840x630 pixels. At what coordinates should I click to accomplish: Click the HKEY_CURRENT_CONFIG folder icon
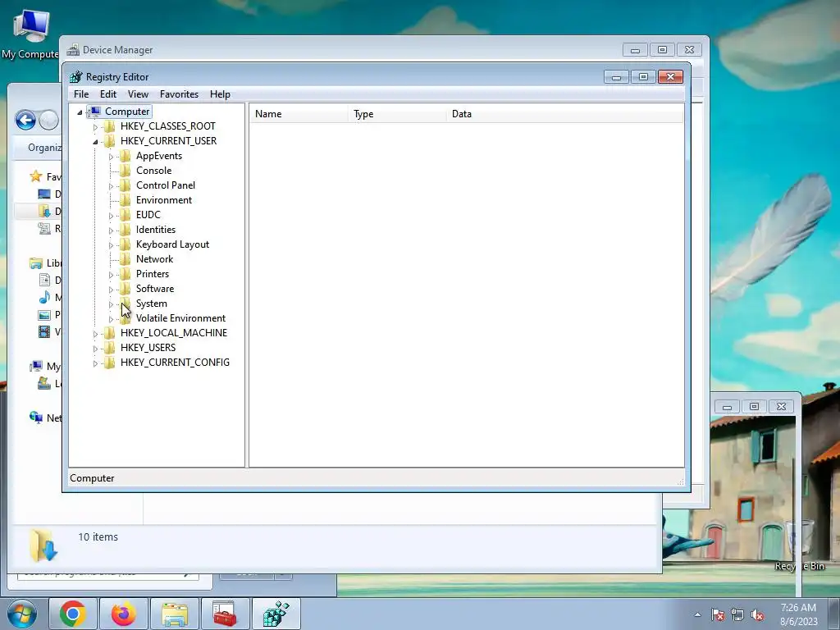click(x=109, y=362)
